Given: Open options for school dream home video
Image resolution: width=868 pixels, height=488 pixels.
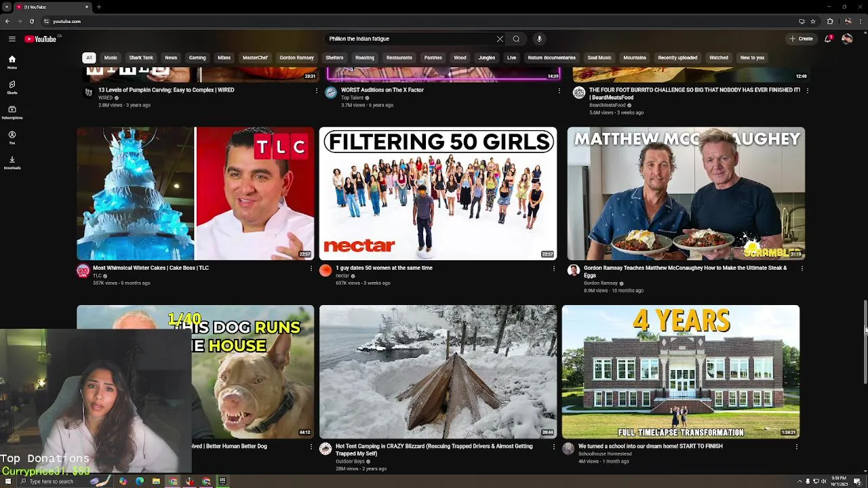Looking at the screenshot, I should pos(797,447).
